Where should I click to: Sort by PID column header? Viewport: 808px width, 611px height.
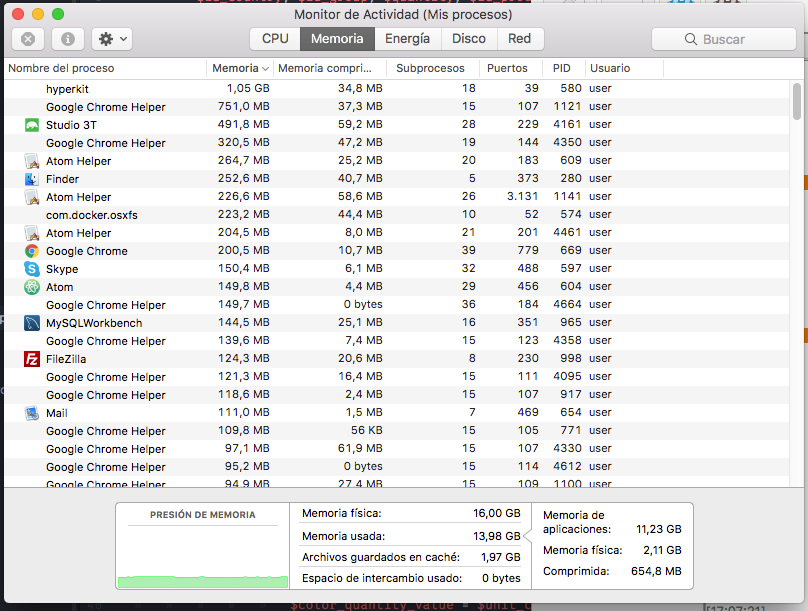(x=563, y=68)
